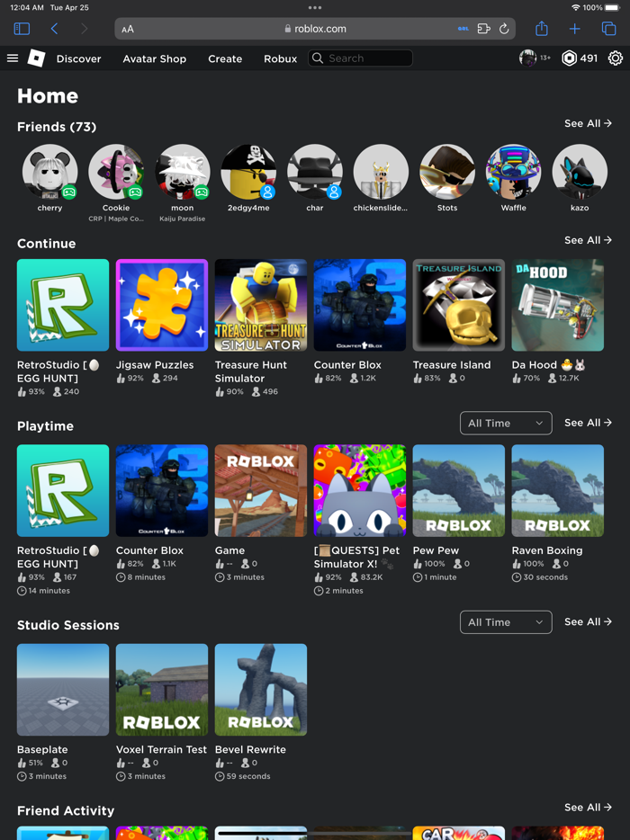Screen dimensions: 630x840
Task: Go back with the Safari back arrow
Action: [x=54, y=29]
